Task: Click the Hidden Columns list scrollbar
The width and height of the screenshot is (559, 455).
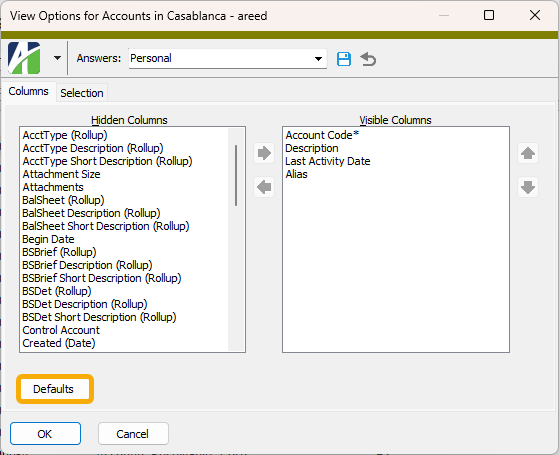Action: click(x=236, y=175)
